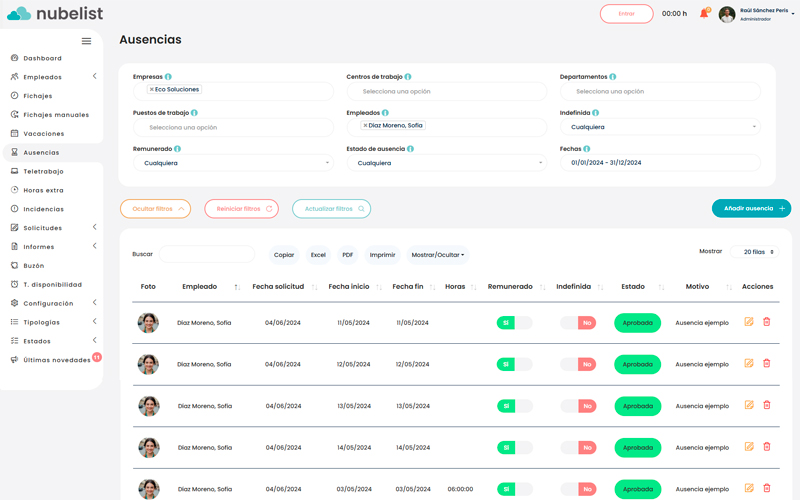Click delete trash icon in second row
The height and width of the screenshot is (500, 800).
click(x=767, y=363)
